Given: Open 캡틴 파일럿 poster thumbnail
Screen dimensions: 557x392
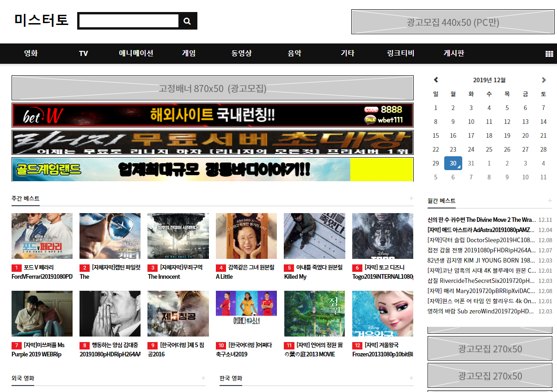Looking at the screenshot, I should (110, 236).
